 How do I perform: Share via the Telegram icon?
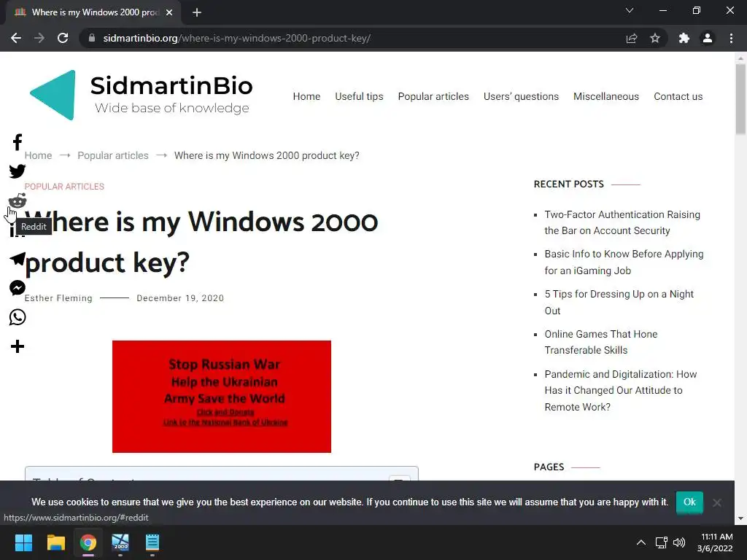pyautogui.click(x=18, y=259)
